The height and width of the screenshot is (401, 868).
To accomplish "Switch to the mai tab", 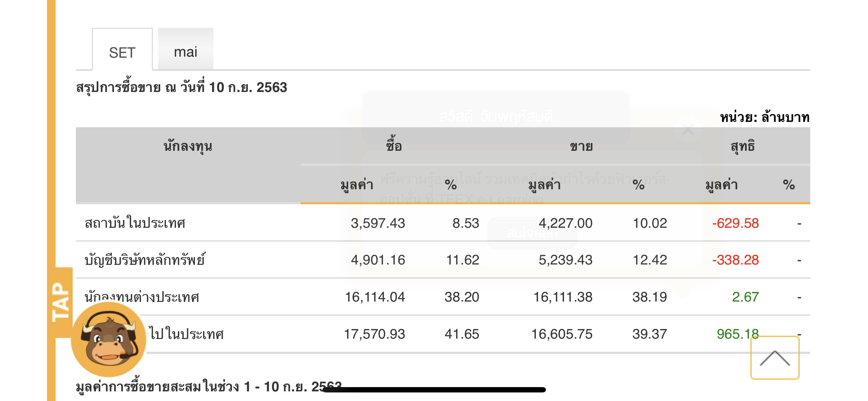I will coord(186,49).
